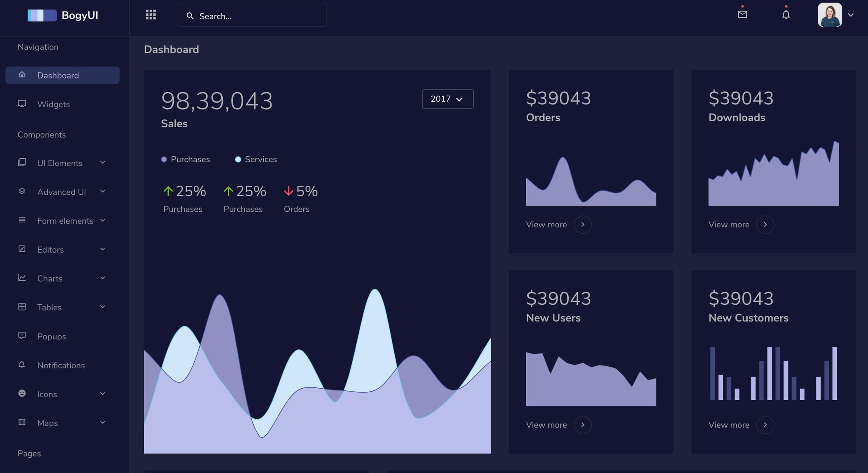Click the sidebar Notifications bell icon
868x473 pixels.
tap(22, 364)
